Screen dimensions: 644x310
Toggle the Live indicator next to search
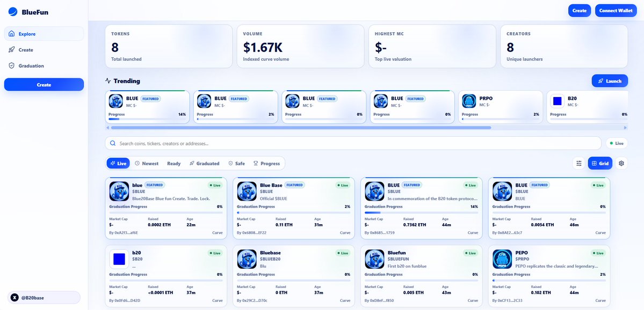(617, 143)
